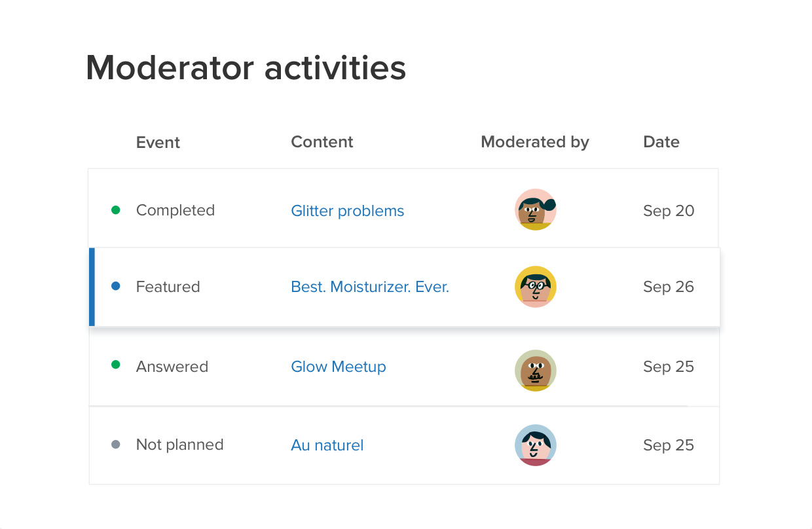This screenshot has width=812, height=529.
Task: Sort by the Event column header
Action: click(x=158, y=143)
